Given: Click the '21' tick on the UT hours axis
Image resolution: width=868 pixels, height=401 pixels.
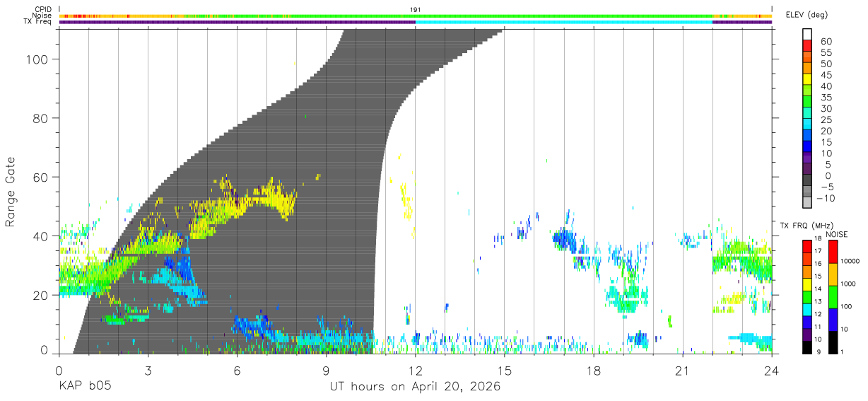Looking at the screenshot, I should [x=682, y=371].
